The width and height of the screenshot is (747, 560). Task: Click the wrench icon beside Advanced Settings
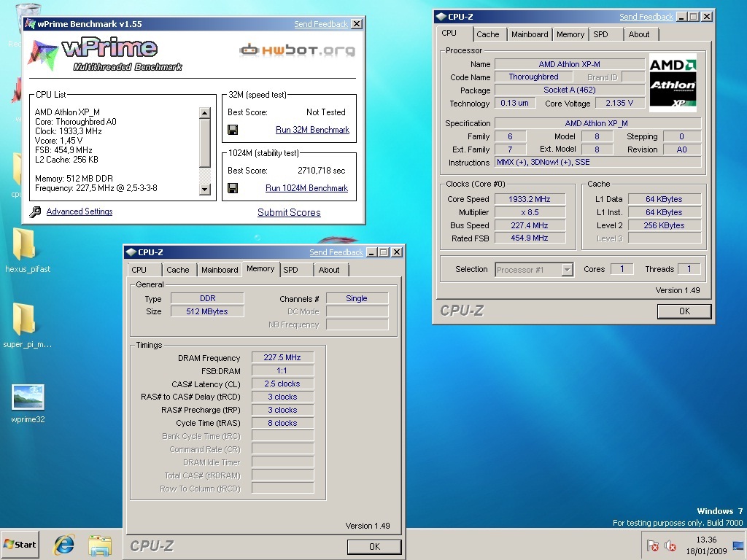click(35, 212)
